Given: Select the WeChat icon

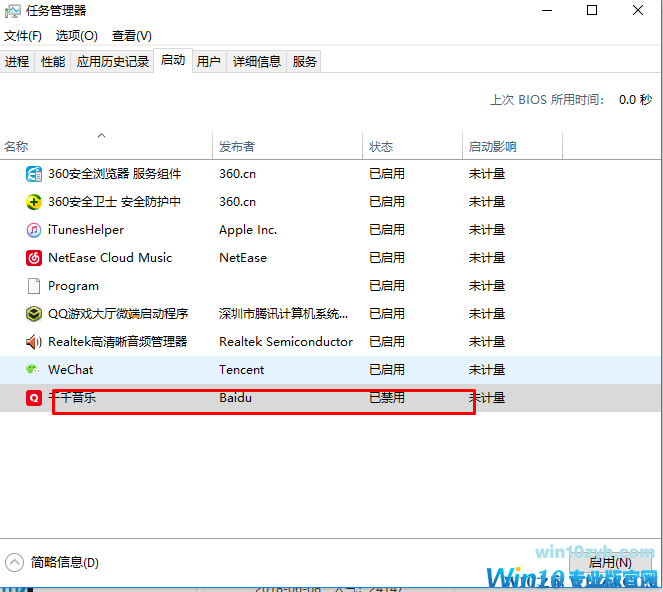Looking at the screenshot, I should pos(34,370).
